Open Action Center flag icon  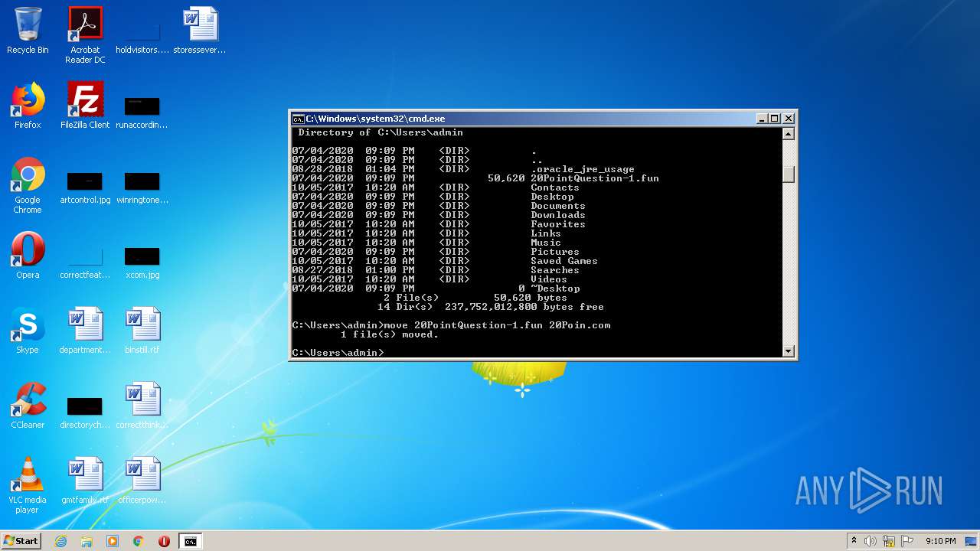[906, 541]
